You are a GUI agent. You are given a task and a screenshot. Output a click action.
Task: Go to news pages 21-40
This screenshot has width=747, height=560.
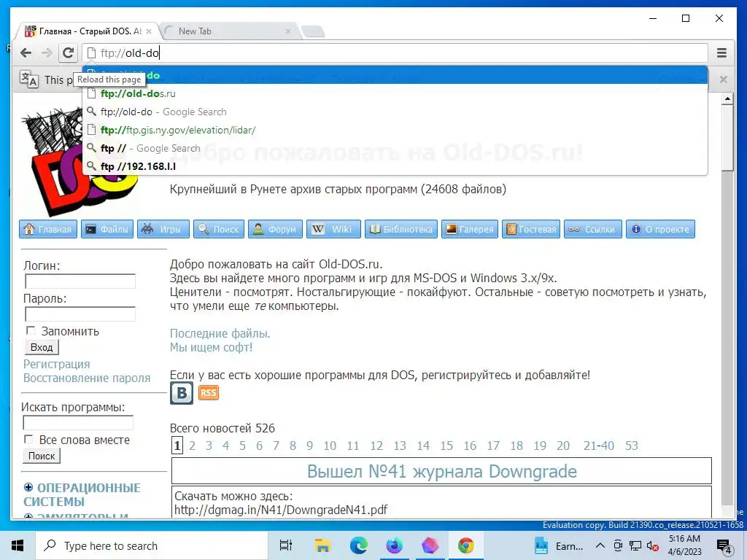pyautogui.click(x=598, y=446)
